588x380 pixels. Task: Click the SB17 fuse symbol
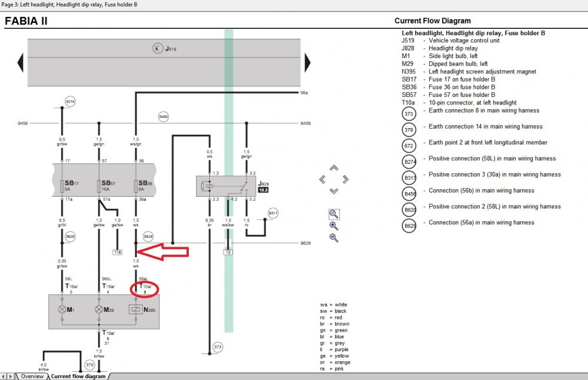62,186
